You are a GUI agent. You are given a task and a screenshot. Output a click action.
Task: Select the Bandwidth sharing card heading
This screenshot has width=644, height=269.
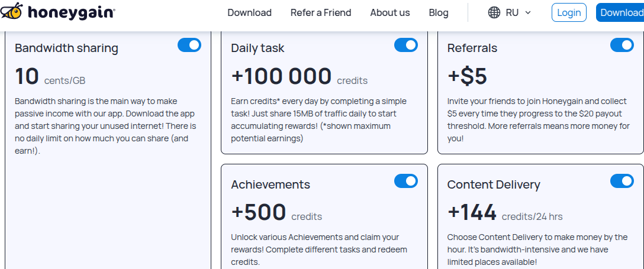click(66, 48)
